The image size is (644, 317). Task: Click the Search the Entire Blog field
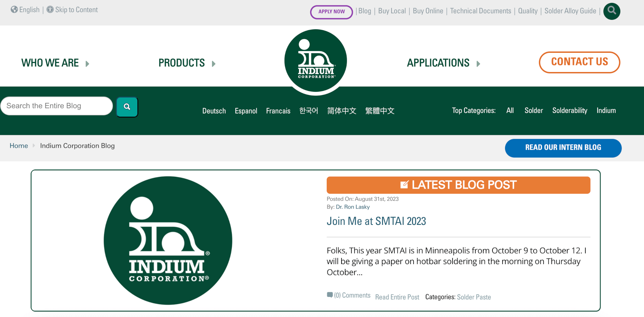tap(57, 106)
